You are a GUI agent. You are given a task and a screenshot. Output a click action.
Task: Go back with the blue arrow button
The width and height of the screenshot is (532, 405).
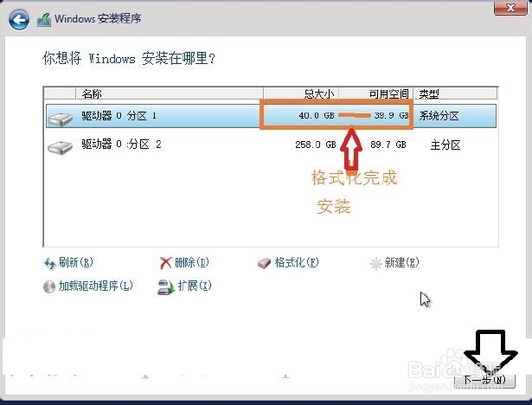(19, 19)
